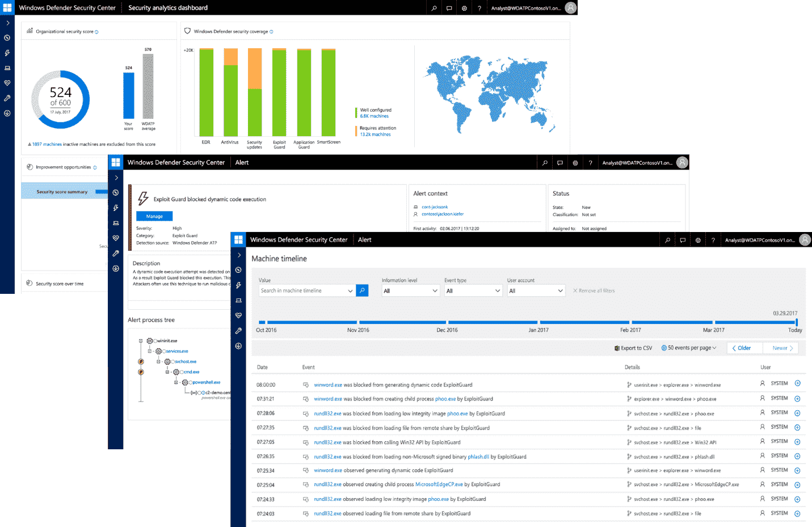Click the info icon beside Organizational security score
Image resolution: width=812 pixels, height=527 pixels.
pyautogui.click(x=97, y=32)
